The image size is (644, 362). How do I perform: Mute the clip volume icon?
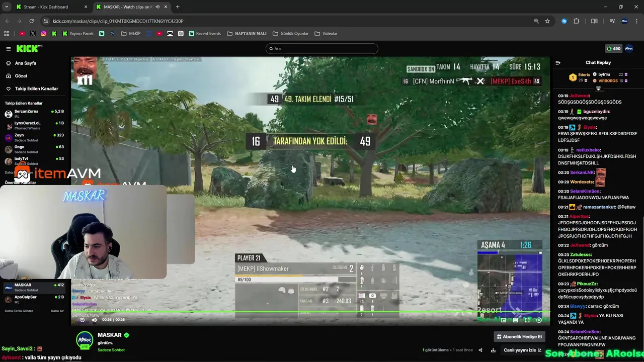click(94, 320)
